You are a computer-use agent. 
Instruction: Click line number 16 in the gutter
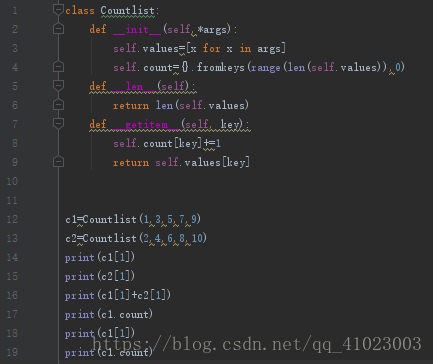tap(12, 295)
